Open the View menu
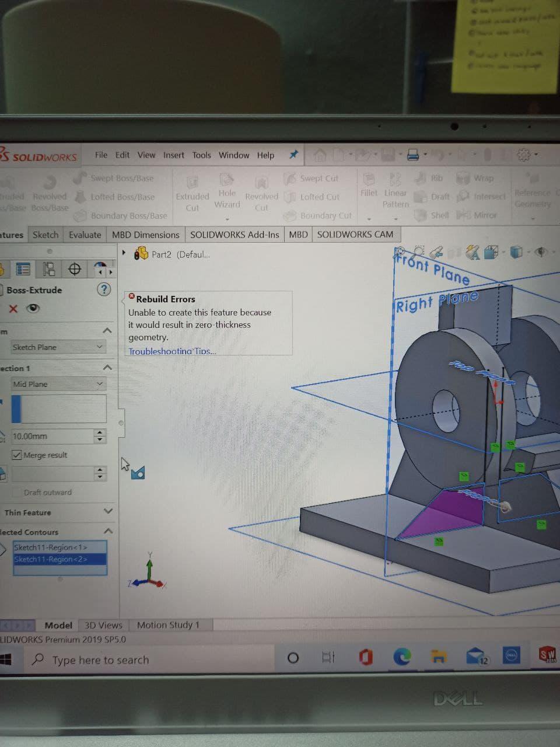The image size is (560, 747). coord(146,155)
